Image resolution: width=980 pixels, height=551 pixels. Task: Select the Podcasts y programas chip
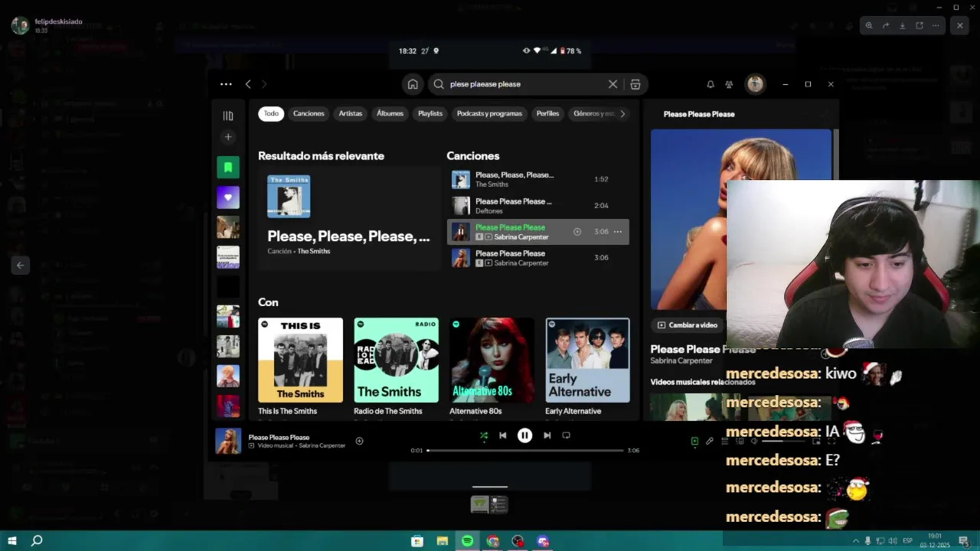pos(489,113)
